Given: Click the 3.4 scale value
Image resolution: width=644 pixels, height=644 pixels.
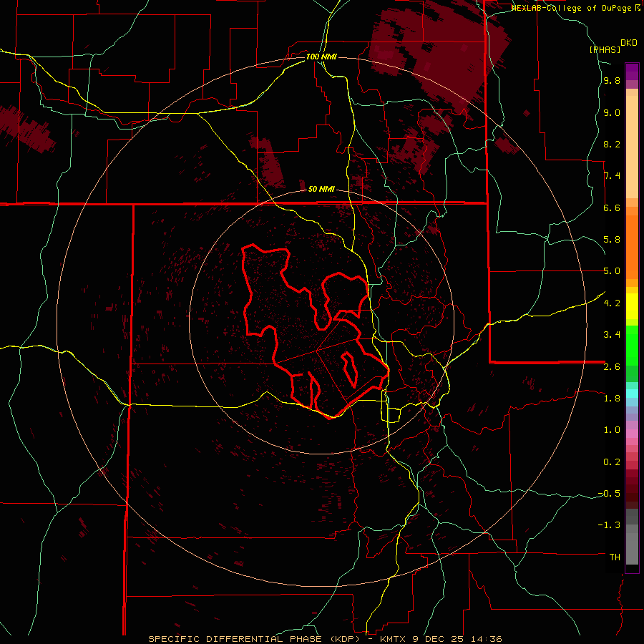Looking at the screenshot, I should pyautogui.click(x=612, y=335).
